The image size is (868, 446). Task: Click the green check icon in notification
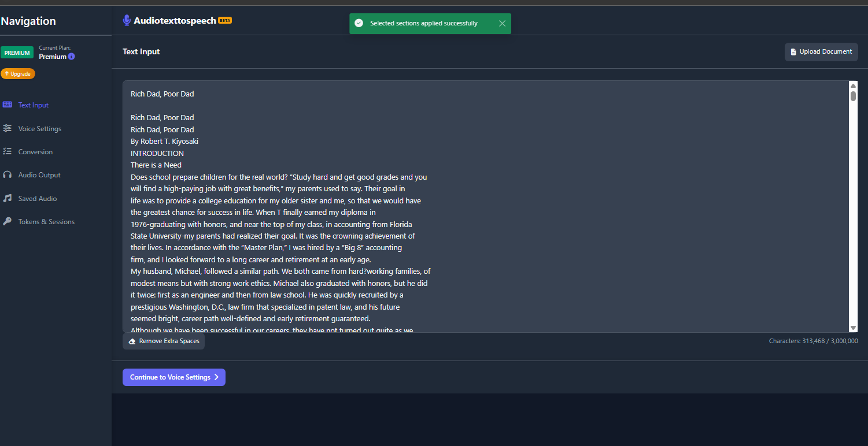(359, 24)
